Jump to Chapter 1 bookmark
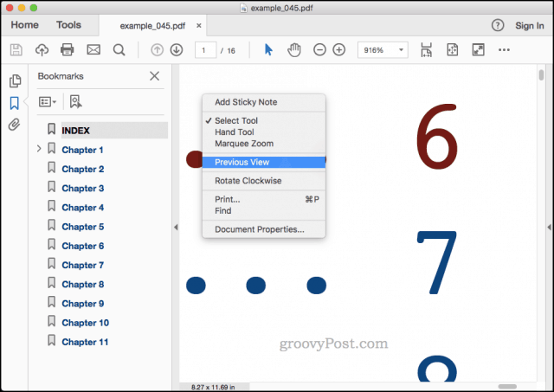 click(82, 150)
